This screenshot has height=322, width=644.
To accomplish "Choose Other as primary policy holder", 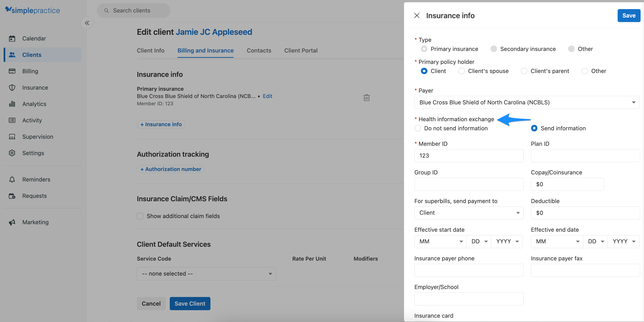I will click(585, 71).
